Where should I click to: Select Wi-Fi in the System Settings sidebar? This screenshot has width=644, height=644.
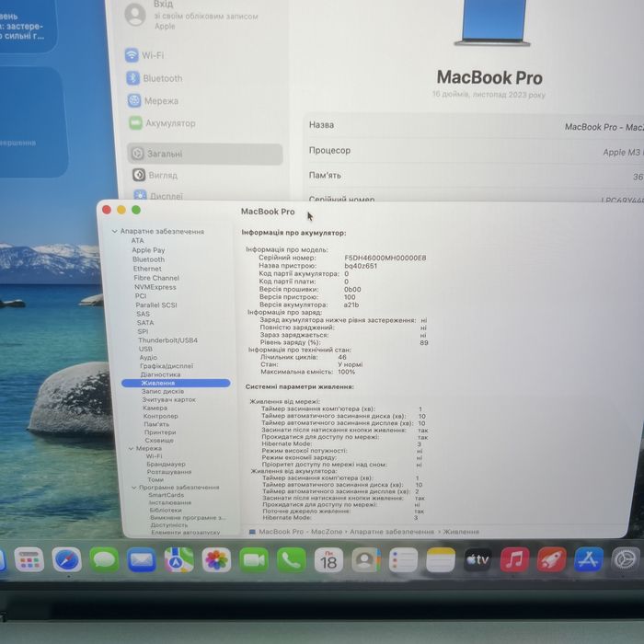(x=145, y=55)
